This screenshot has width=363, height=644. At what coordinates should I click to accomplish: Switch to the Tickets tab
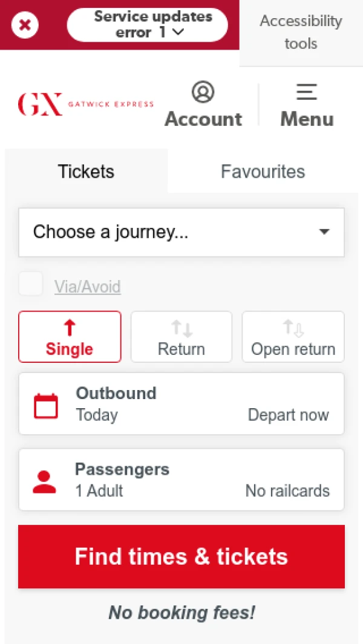point(86,172)
